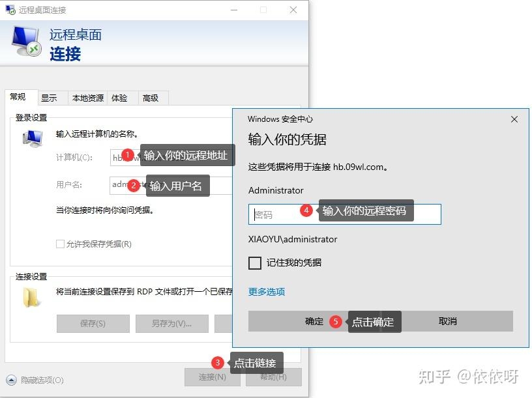Click the Remote Desktop icon in the title bar
This screenshot has height=398, width=532.
click(9, 9)
